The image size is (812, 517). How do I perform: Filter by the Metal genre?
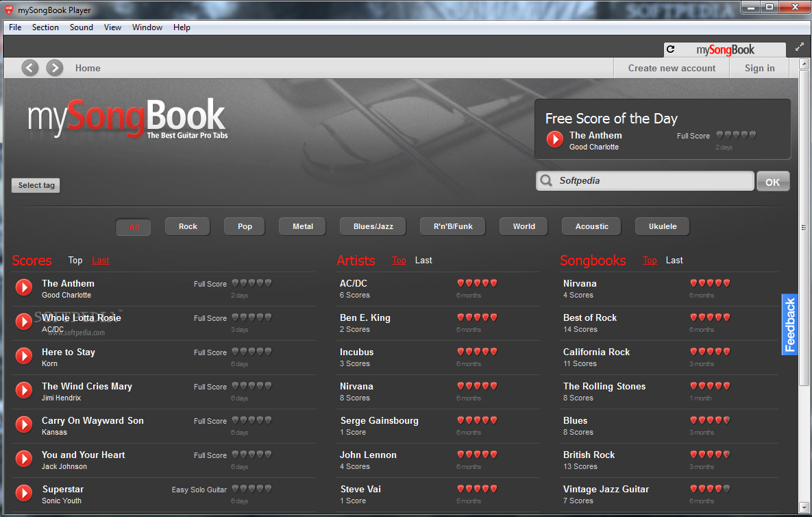302,226
